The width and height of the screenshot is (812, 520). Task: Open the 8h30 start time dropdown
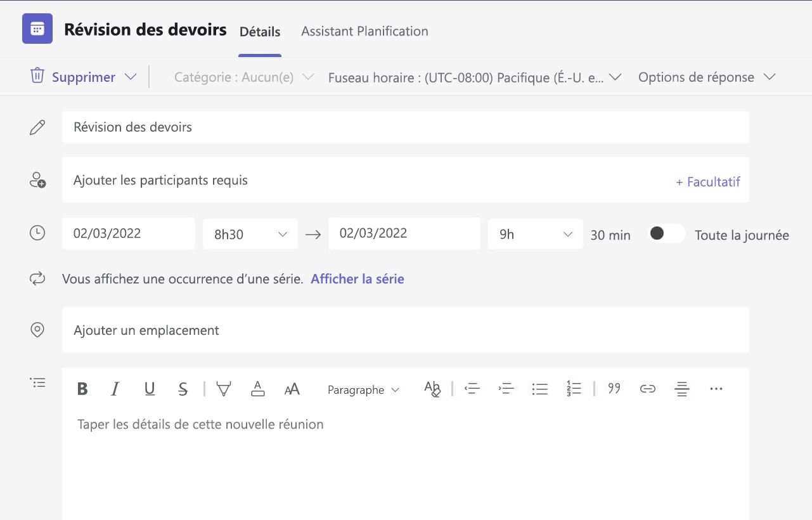click(x=250, y=234)
